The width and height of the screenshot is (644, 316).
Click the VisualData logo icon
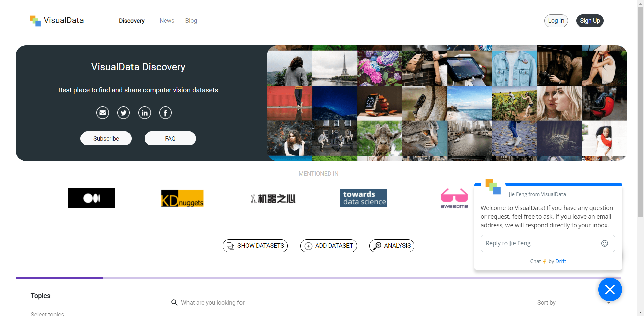click(35, 21)
